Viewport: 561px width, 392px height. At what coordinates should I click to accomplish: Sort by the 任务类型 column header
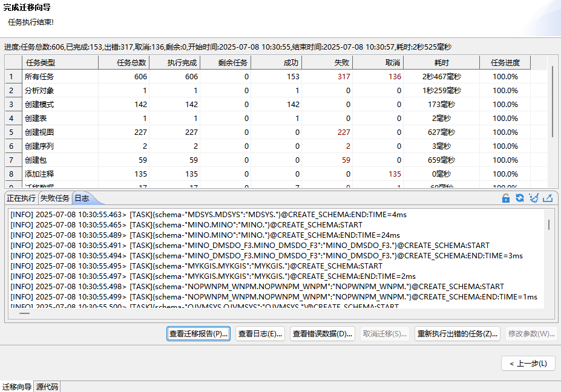[40, 62]
